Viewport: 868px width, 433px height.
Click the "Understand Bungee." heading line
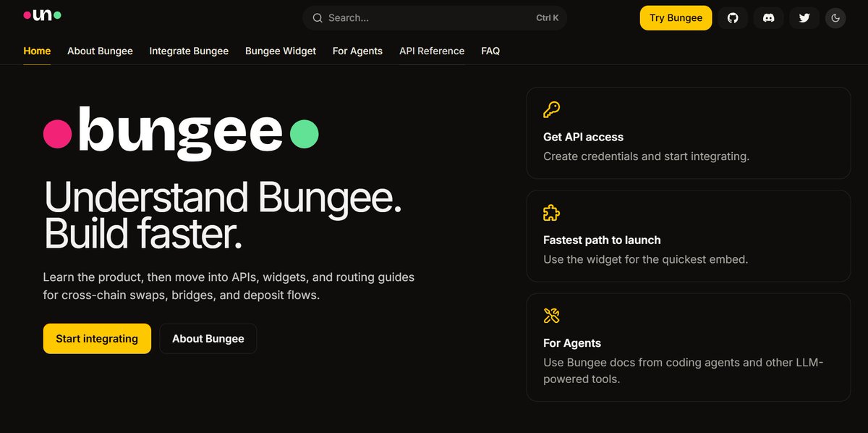pyautogui.click(x=223, y=197)
